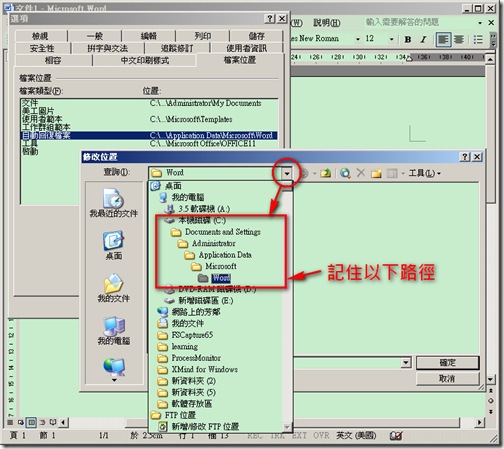Go up one folder level icon
The height and width of the screenshot is (449, 504).
coord(325,173)
